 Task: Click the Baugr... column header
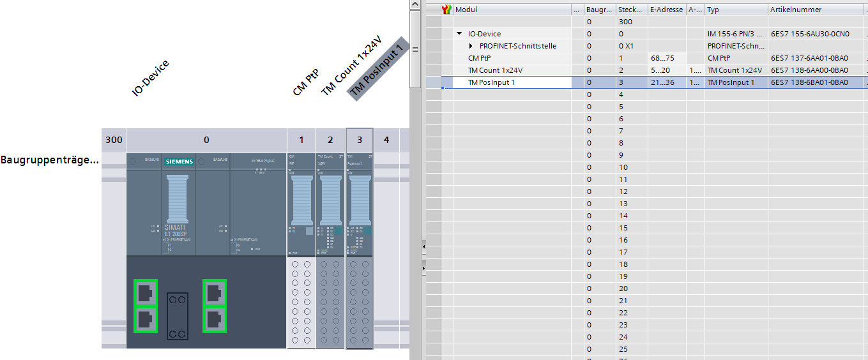click(600, 10)
